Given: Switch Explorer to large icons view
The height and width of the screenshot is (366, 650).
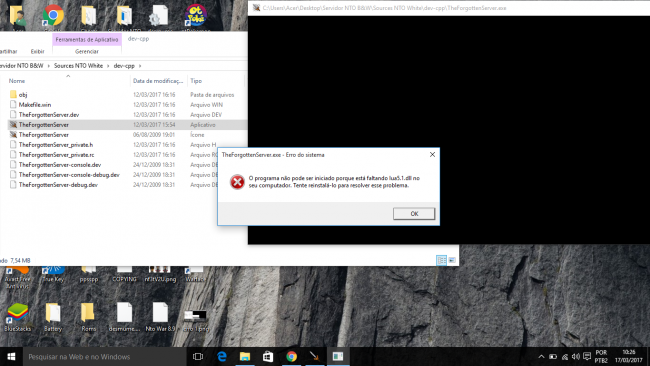Looking at the screenshot, I should [452, 260].
